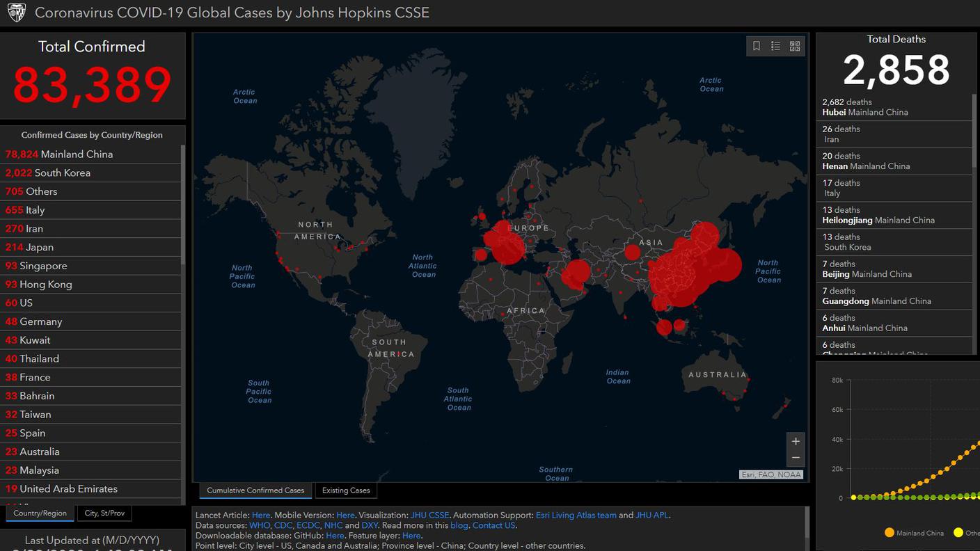Select Mainland China in country list
This screenshot has height=551, width=980.
[x=90, y=154]
